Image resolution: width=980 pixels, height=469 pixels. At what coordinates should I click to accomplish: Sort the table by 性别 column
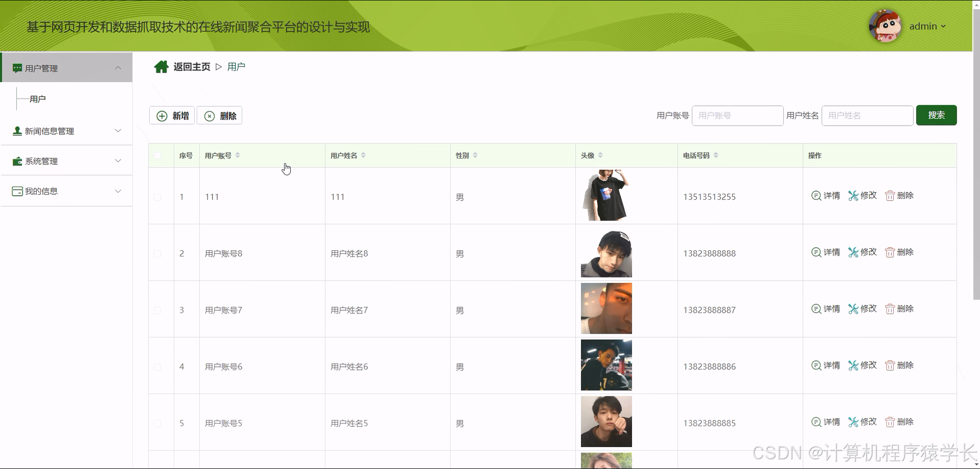(475, 155)
